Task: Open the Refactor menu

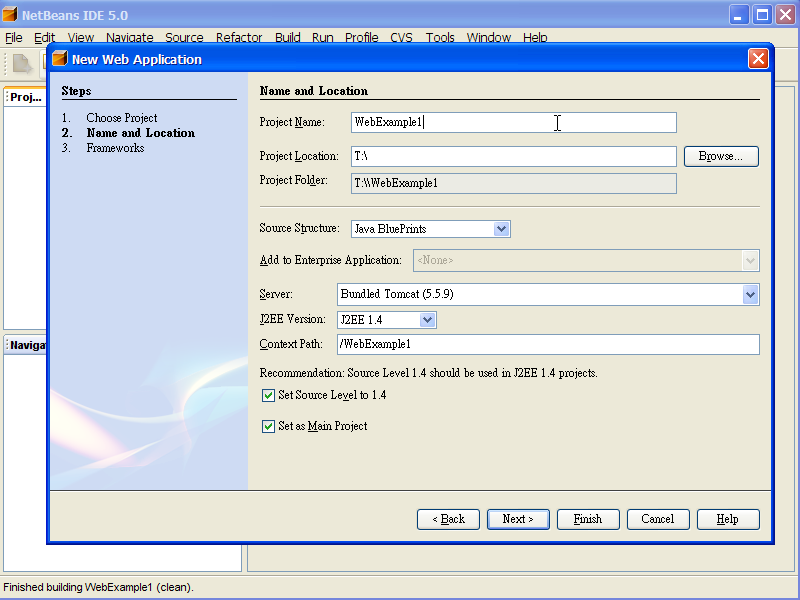Action: pos(239,37)
